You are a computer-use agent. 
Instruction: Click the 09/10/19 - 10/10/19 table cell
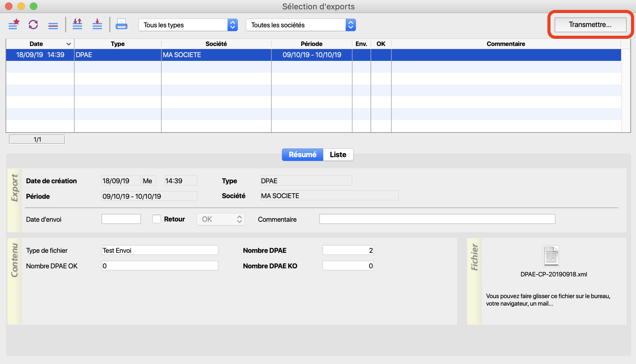(312, 55)
